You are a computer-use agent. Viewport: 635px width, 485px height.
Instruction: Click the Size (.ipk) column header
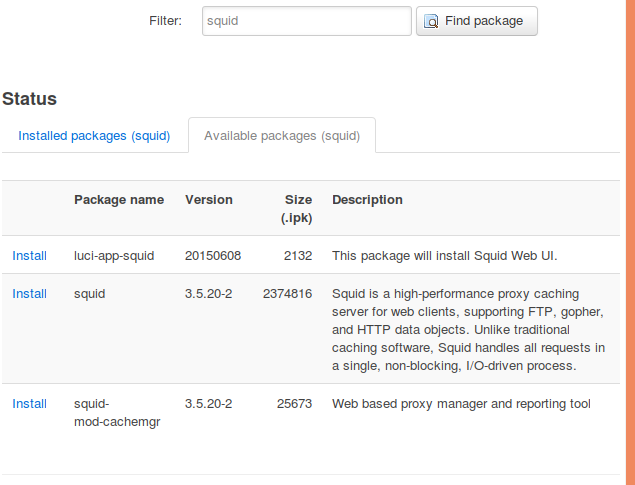(x=296, y=208)
